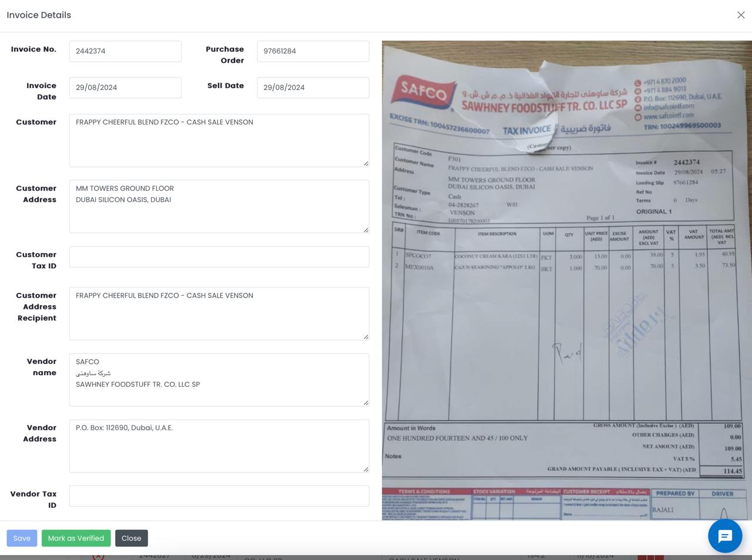Image resolution: width=752 pixels, height=560 pixels.
Task: Click the empty Customer Tax ID field
Action: click(219, 257)
